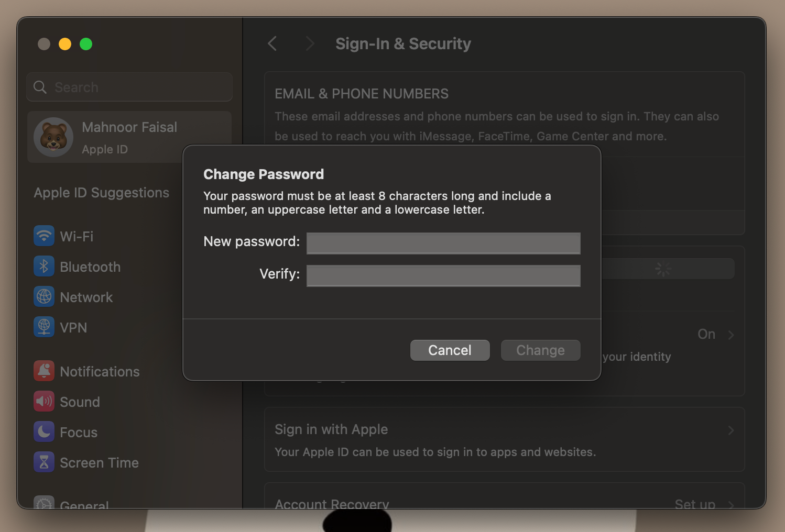The width and height of the screenshot is (785, 532).
Task: Select the Network globe icon
Action: click(x=44, y=296)
